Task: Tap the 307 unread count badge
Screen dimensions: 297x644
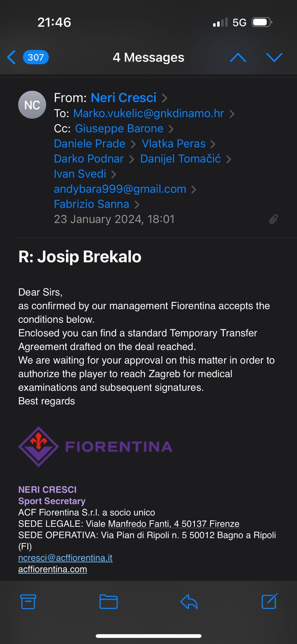Action: coord(36,57)
